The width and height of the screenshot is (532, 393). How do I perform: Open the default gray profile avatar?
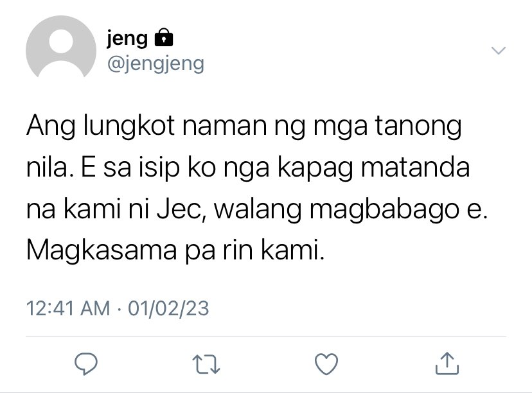(x=61, y=47)
